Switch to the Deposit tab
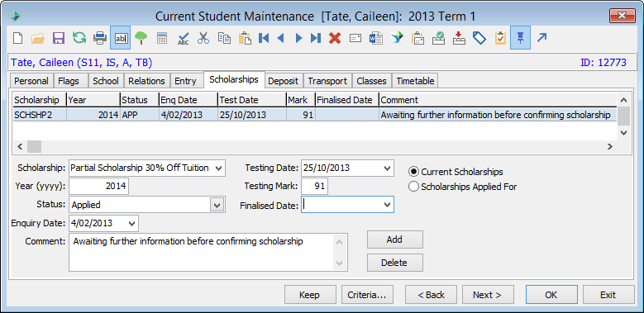Image resolution: width=644 pixels, height=313 pixels. pos(283,81)
